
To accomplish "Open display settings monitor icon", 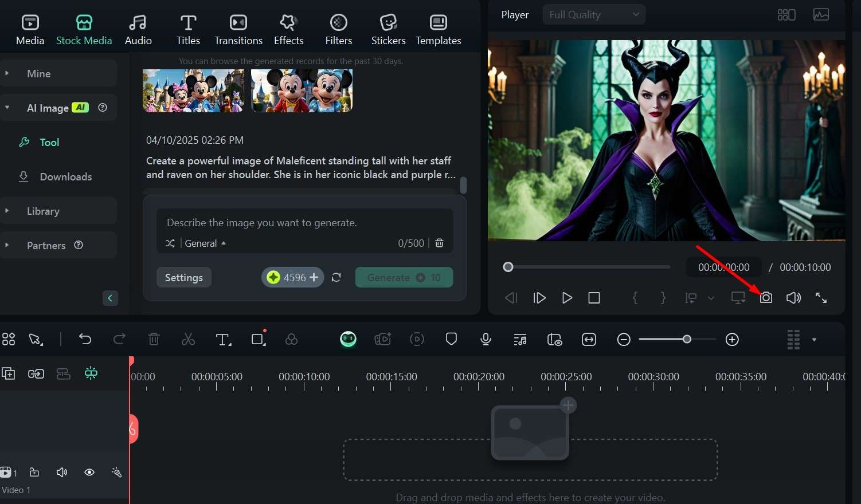I will 738,298.
